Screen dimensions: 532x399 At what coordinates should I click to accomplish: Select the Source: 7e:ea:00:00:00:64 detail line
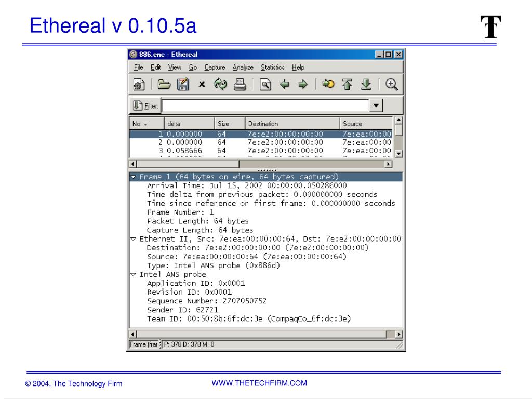pos(247,257)
